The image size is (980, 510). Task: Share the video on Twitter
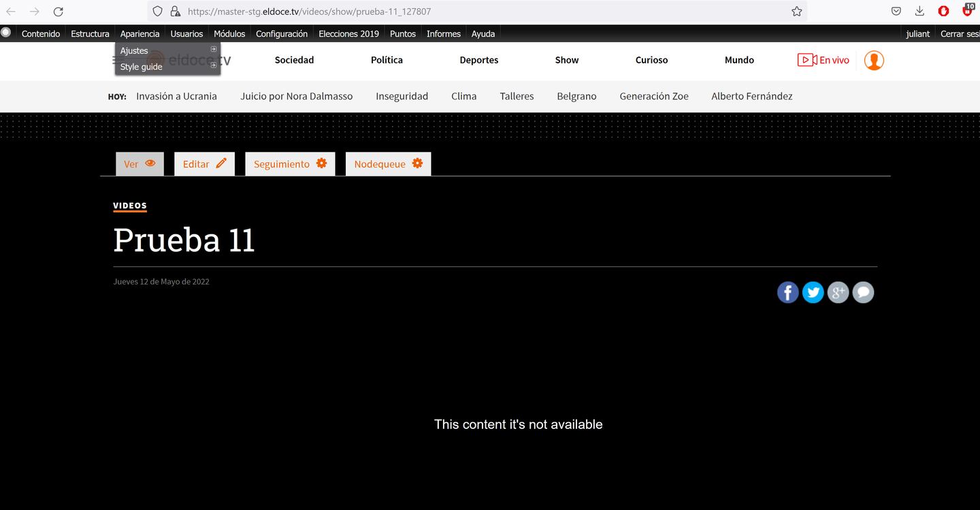point(813,293)
